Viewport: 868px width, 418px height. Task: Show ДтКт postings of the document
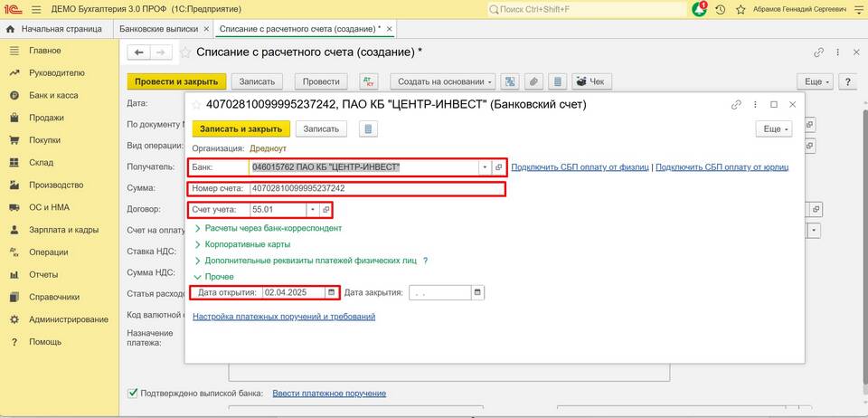(368, 81)
